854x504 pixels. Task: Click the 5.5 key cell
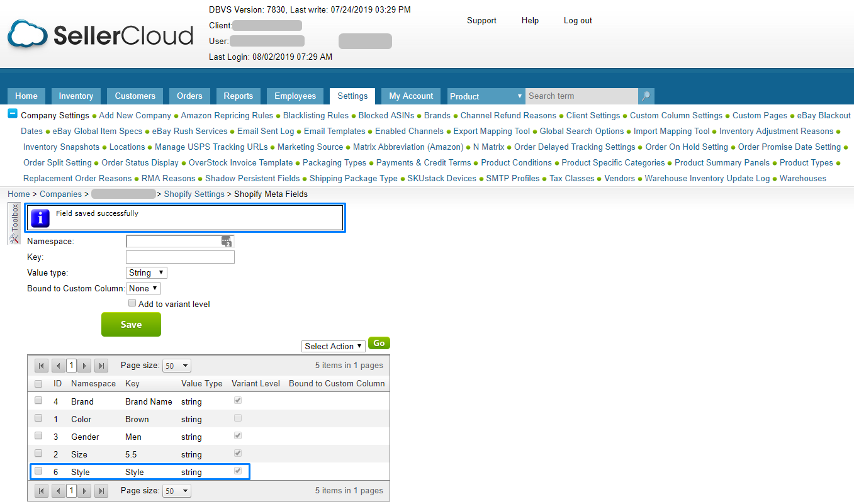coord(132,454)
